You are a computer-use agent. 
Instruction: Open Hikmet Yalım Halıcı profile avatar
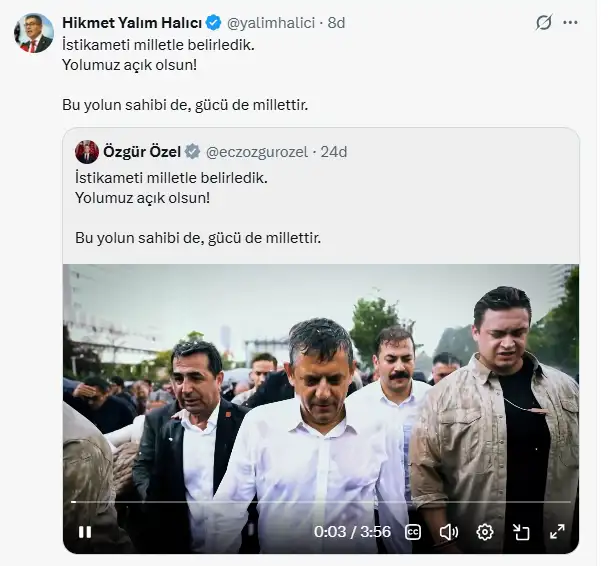pyautogui.click(x=34, y=33)
